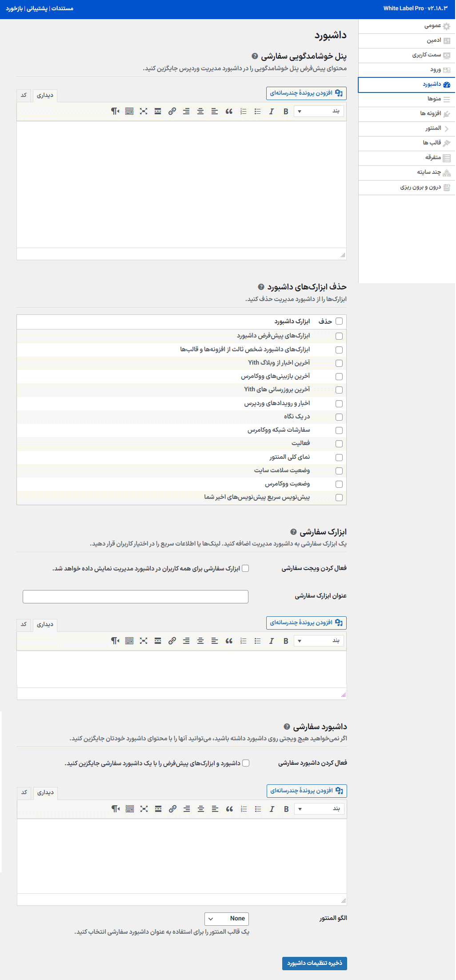The width and height of the screenshot is (456, 980).
Task: Click insert link icon in welcome panel editor
Action: click(172, 112)
